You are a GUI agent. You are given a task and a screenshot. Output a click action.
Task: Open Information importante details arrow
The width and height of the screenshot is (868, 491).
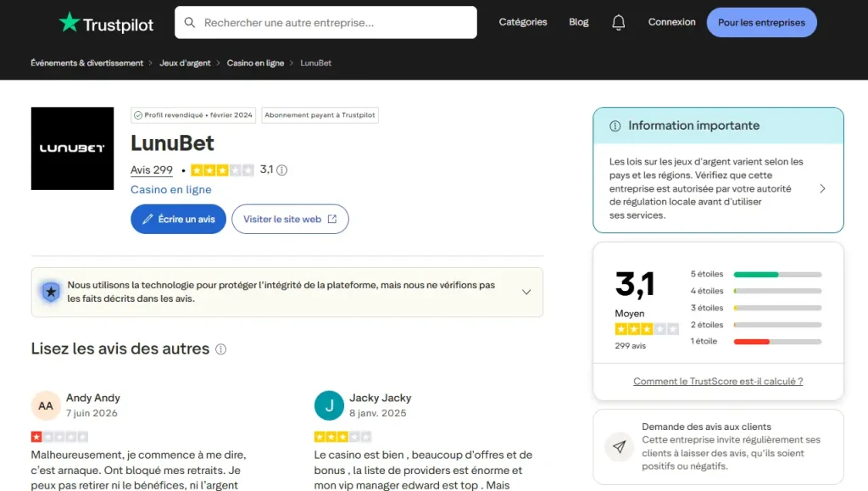(x=822, y=189)
